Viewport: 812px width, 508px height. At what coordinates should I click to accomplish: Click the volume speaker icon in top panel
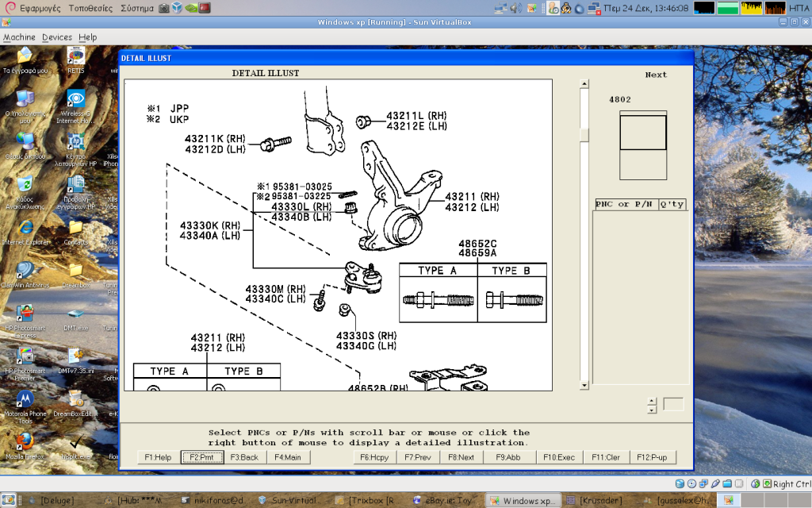[x=515, y=8]
